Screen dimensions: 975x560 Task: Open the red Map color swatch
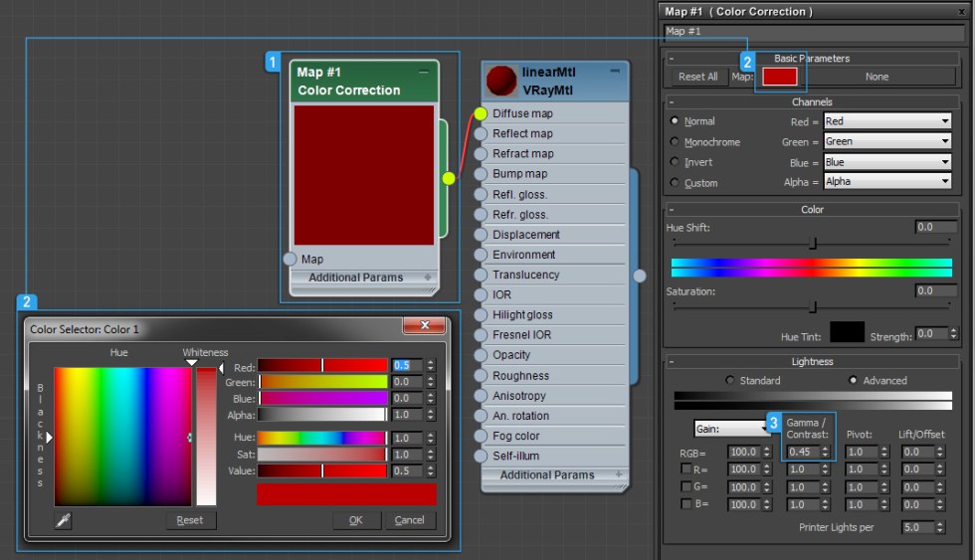coord(780,77)
